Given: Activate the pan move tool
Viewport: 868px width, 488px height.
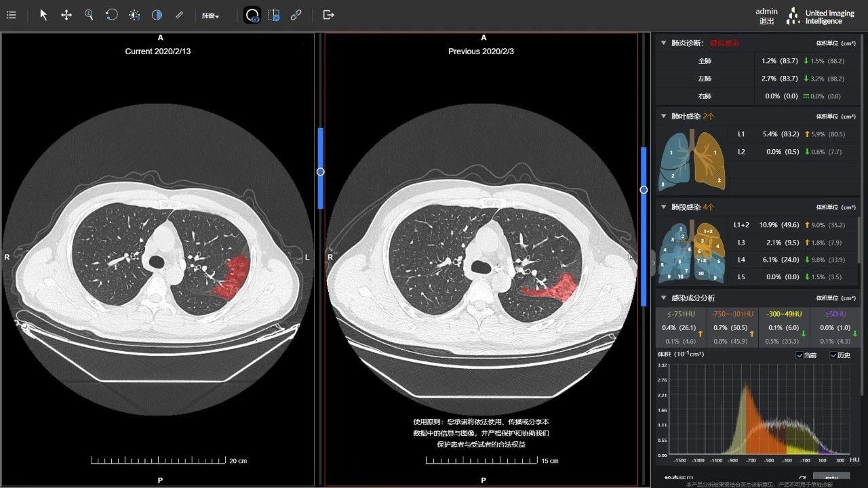Looking at the screenshot, I should [66, 15].
